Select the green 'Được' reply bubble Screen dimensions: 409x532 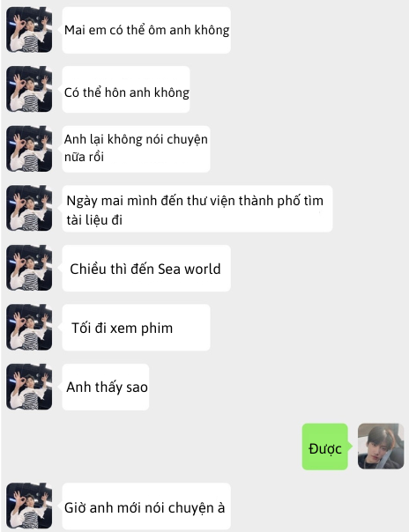(325, 447)
